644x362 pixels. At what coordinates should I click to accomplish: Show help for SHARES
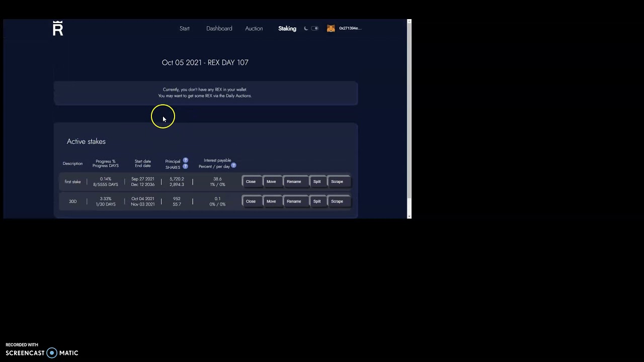point(185,166)
